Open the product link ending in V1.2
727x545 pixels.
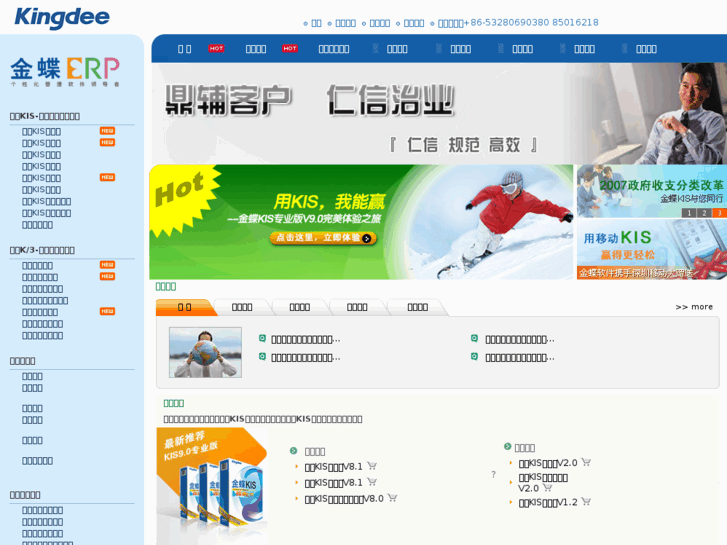(x=548, y=503)
